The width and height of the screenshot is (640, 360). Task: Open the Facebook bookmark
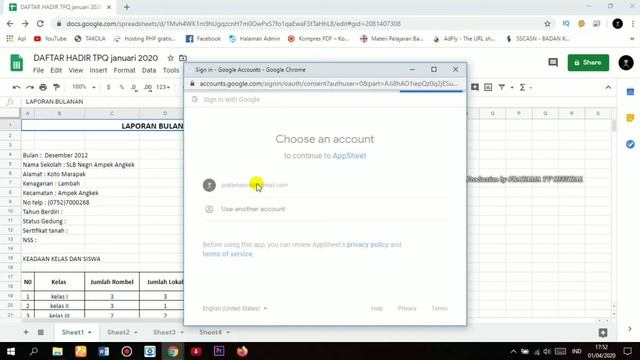point(203,39)
